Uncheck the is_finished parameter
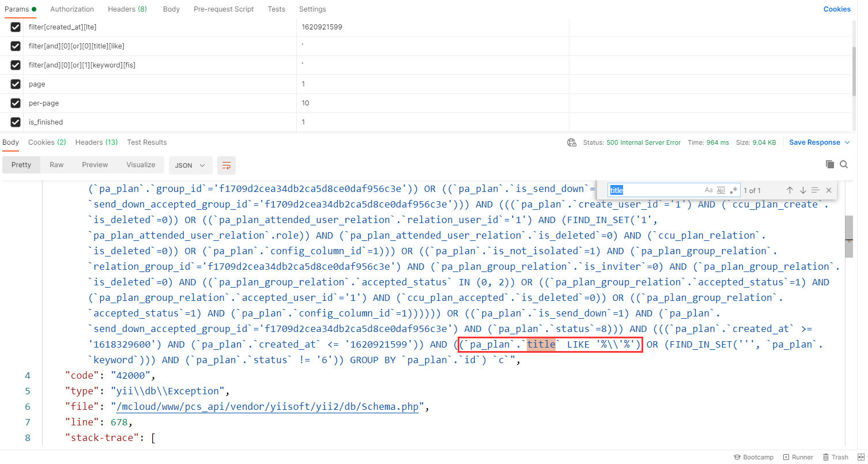868x464 pixels. (16, 122)
